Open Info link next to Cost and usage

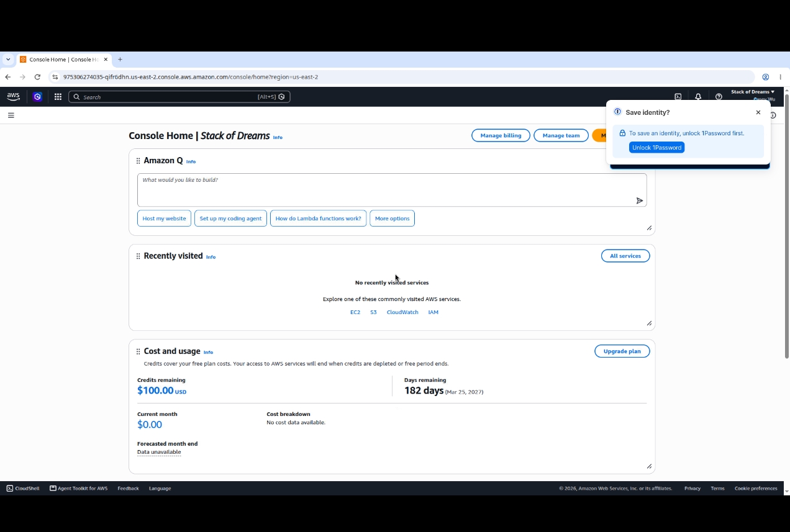(208, 352)
